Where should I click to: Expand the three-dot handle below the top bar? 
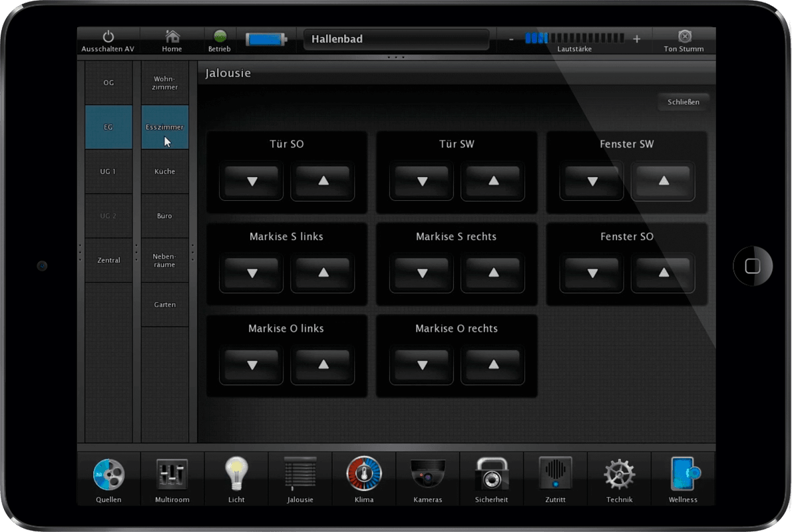[396, 58]
